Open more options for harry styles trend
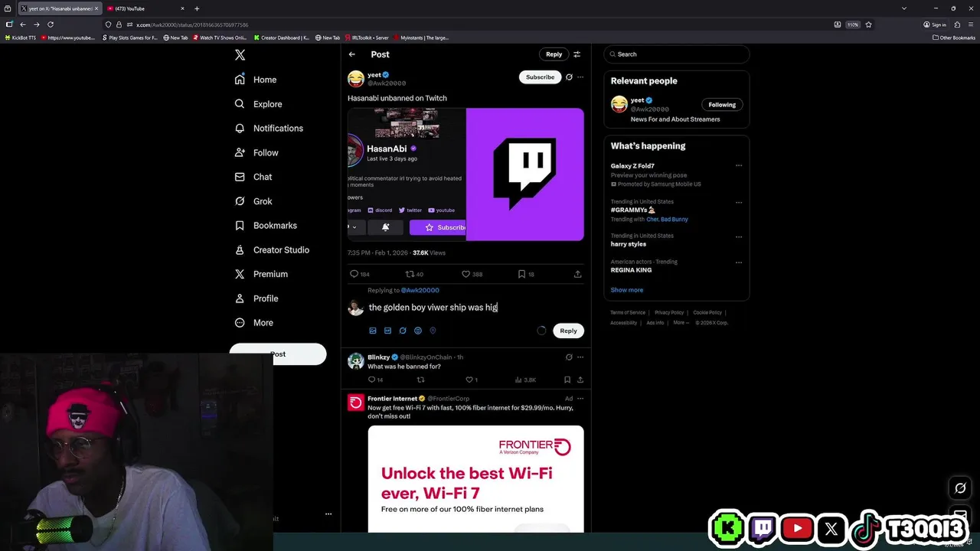This screenshot has height=551, width=980. [739, 236]
